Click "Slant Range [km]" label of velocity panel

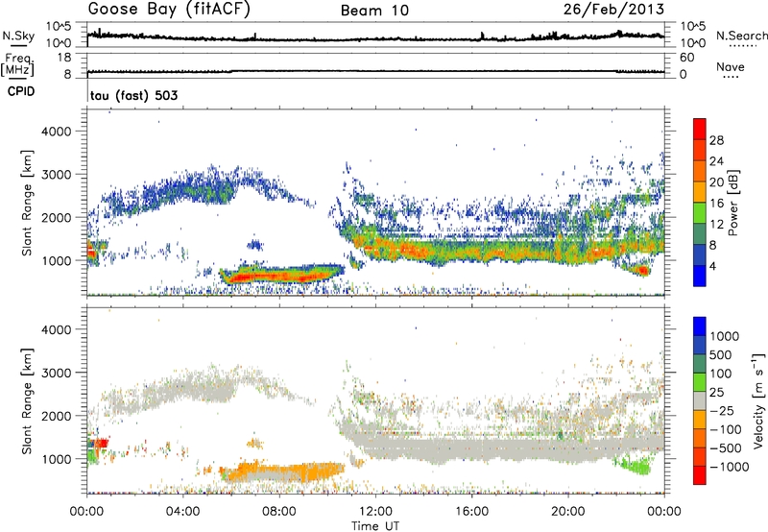(27, 400)
